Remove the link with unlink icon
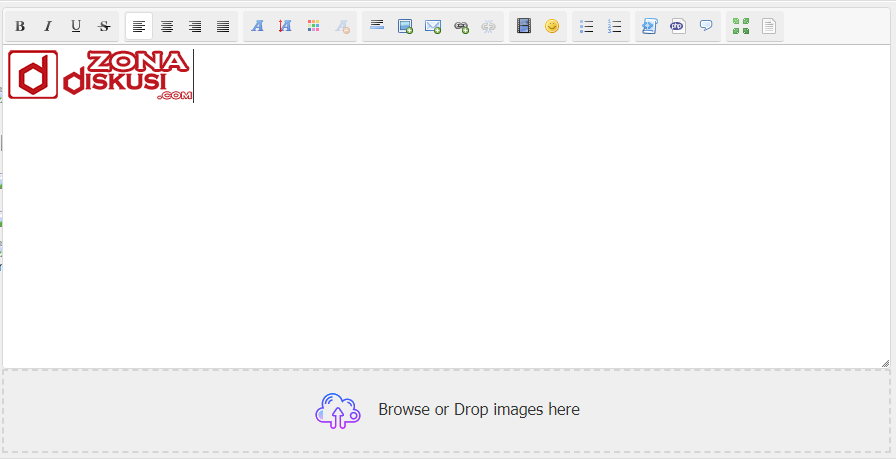Screen dimensions: 896x459 (x=489, y=26)
